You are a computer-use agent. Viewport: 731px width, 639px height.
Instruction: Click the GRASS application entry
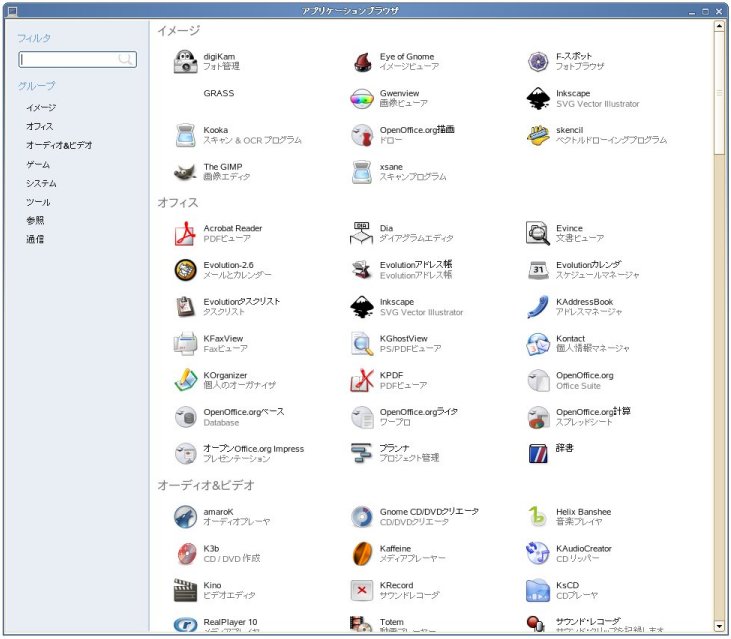coord(218,93)
